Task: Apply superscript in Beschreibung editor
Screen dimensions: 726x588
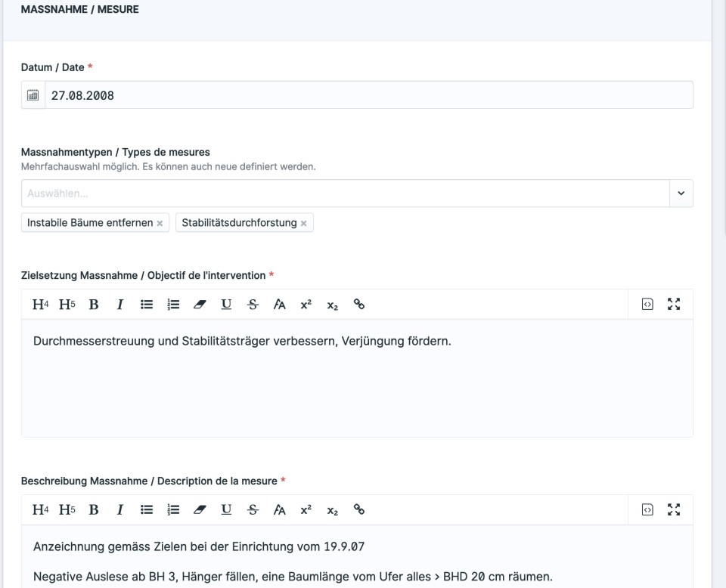Action: 306,510
